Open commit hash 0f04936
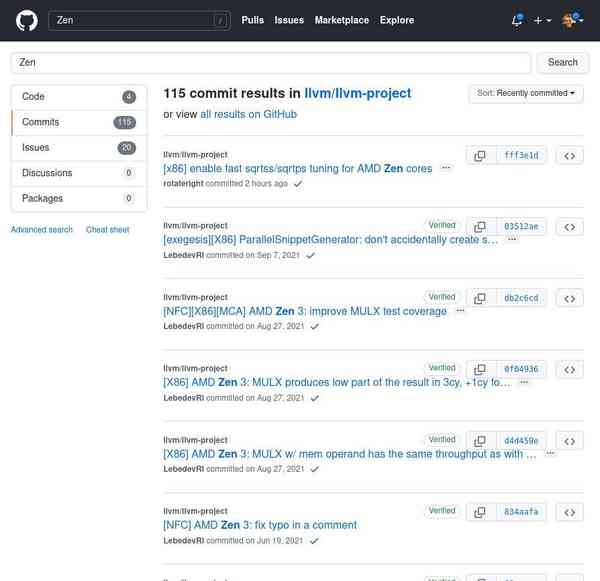Viewport: 600px width, 581px height. (x=521, y=370)
